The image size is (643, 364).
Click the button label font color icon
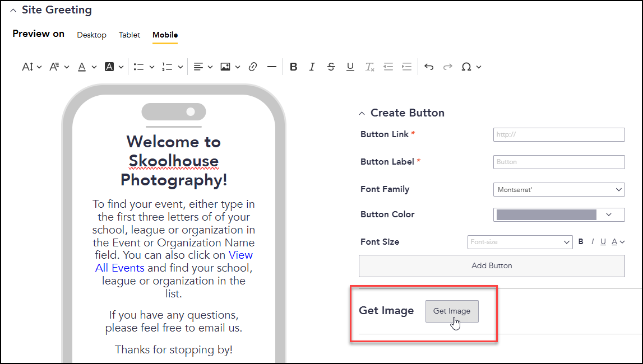pyautogui.click(x=614, y=242)
